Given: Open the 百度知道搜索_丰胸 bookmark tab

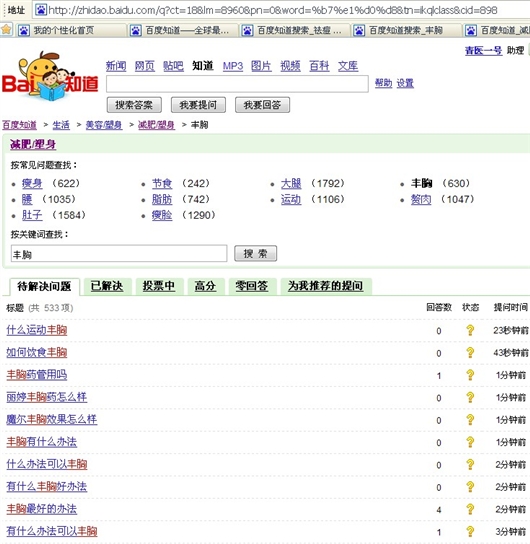Looking at the screenshot, I should point(407,31).
